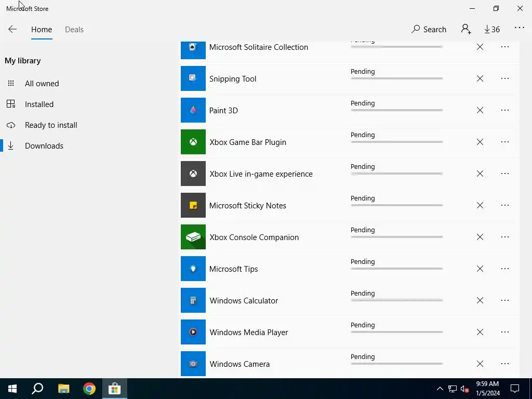Viewport: 532px width, 399px height.
Task: Cancel the Microsoft Solitaire Collection download
Action: coord(480,47)
